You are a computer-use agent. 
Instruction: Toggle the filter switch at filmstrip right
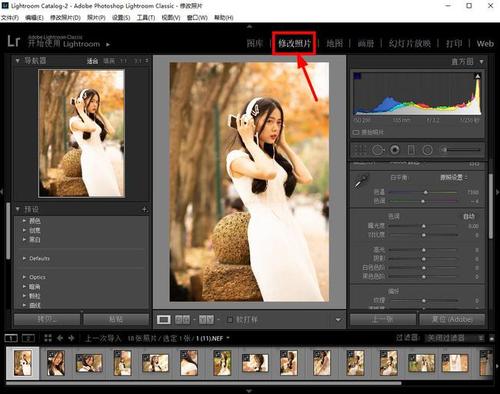click(492, 338)
